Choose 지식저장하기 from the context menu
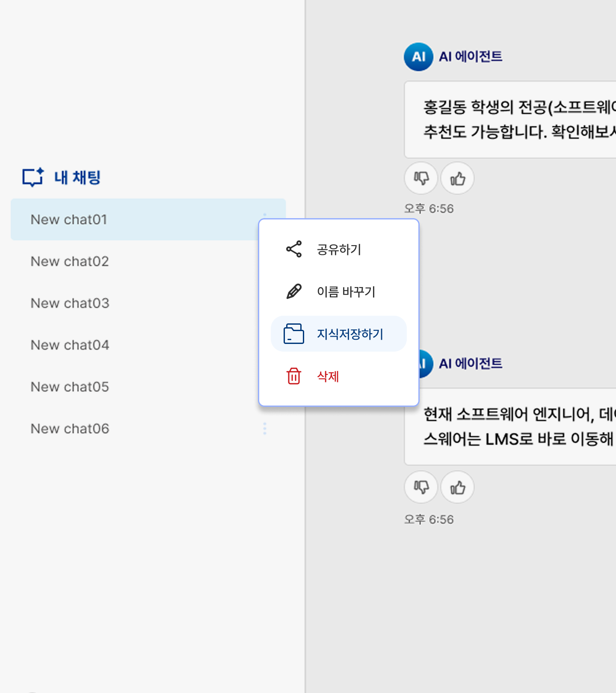The width and height of the screenshot is (616, 693). tap(339, 334)
